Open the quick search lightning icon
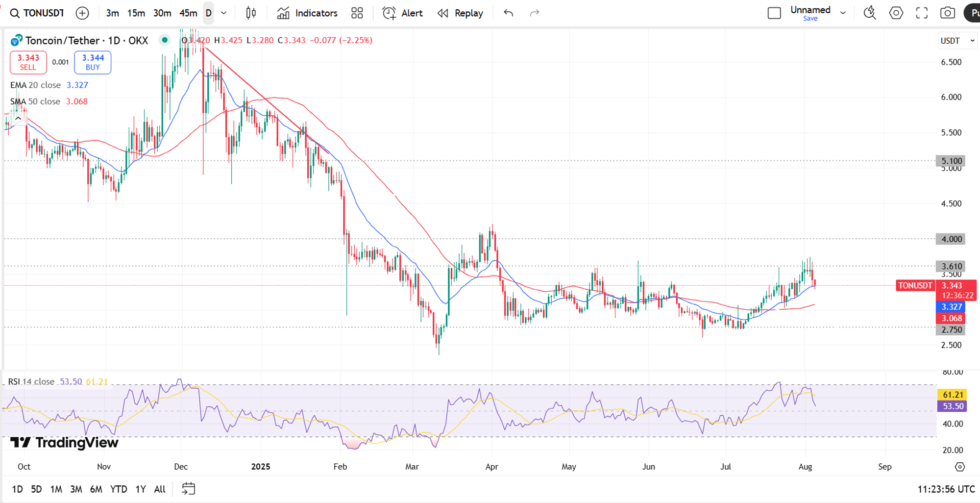This screenshot has width=980, height=503. (870, 13)
